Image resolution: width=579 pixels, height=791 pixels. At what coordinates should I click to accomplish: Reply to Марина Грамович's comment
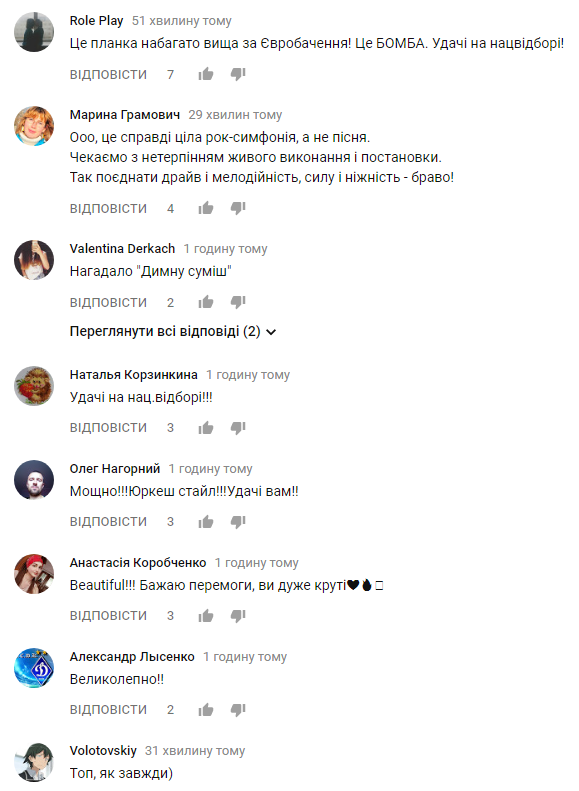[x=108, y=208]
